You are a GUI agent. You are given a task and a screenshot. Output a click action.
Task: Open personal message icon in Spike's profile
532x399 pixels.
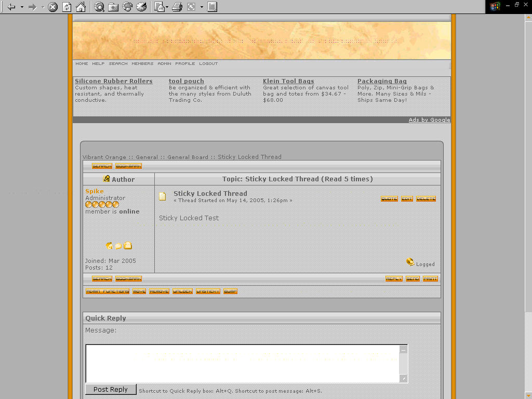(x=127, y=246)
